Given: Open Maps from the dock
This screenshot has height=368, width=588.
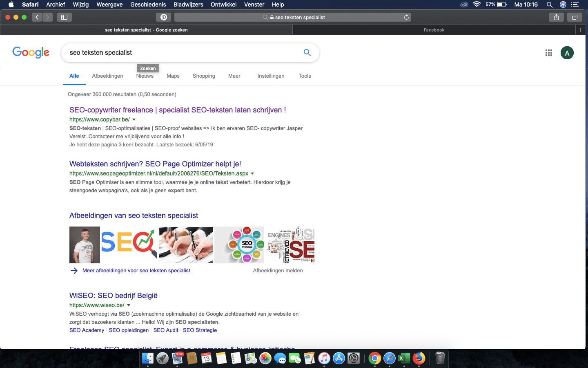Looking at the screenshot, I should (x=251, y=359).
